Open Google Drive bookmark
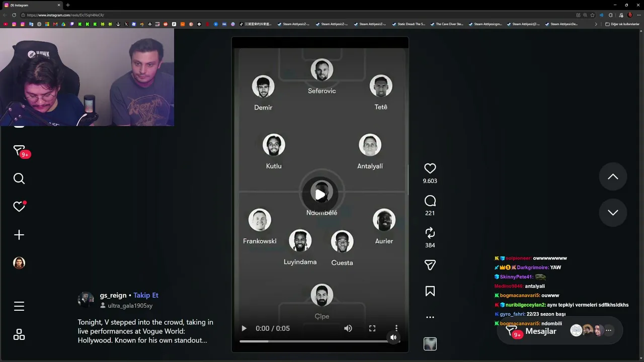Viewport: 644px width, 362px height. (x=64, y=24)
